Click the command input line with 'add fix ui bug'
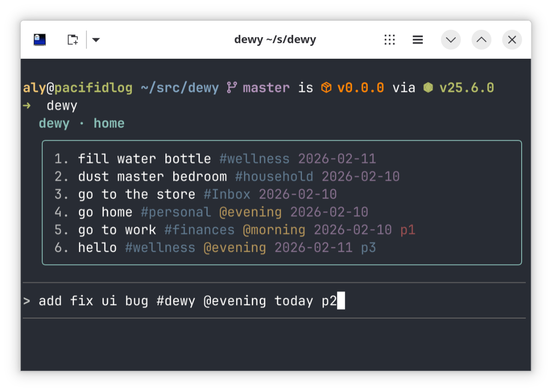The image size is (552, 392). [274, 301]
